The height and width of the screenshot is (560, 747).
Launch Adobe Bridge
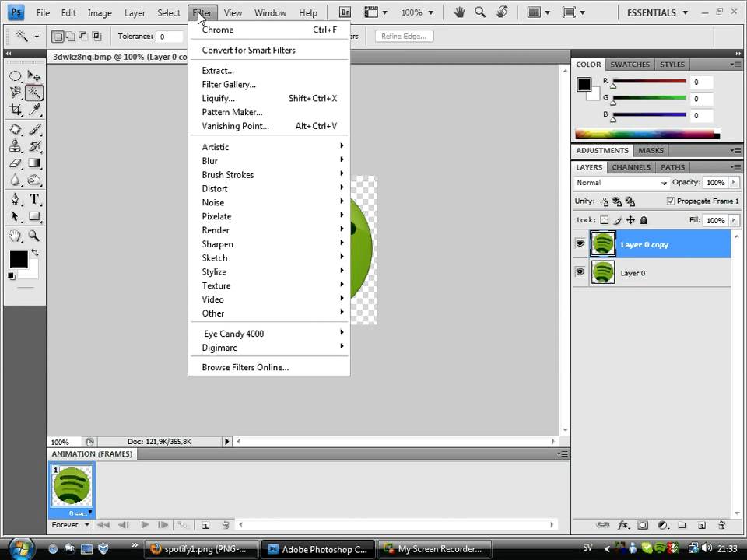click(345, 12)
